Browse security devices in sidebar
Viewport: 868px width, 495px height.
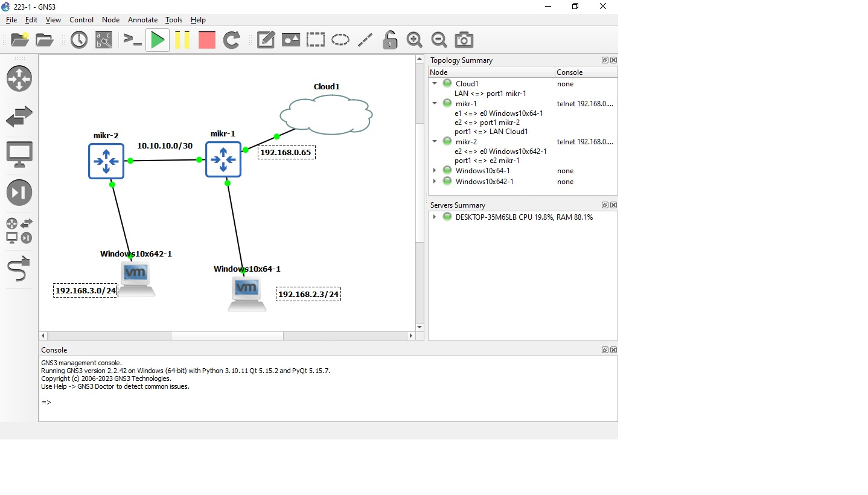[19, 193]
